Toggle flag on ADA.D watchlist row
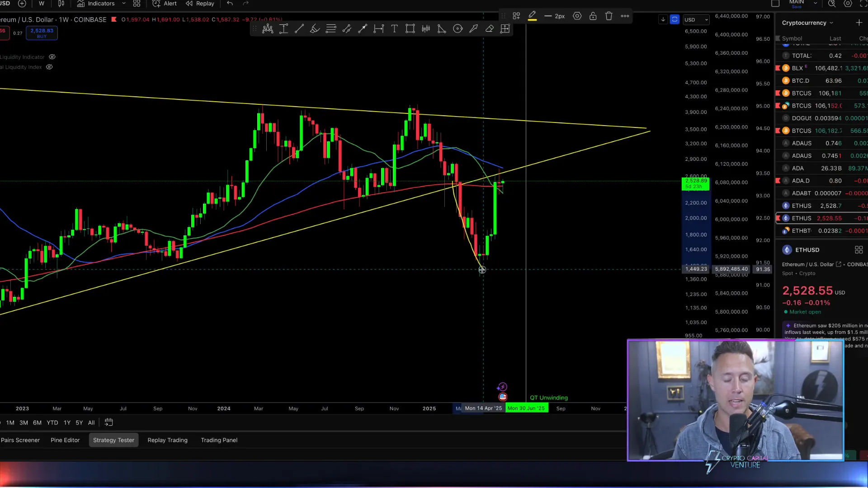Image resolution: width=868 pixels, height=488 pixels. pyautogui.click(x=778, y=181)
